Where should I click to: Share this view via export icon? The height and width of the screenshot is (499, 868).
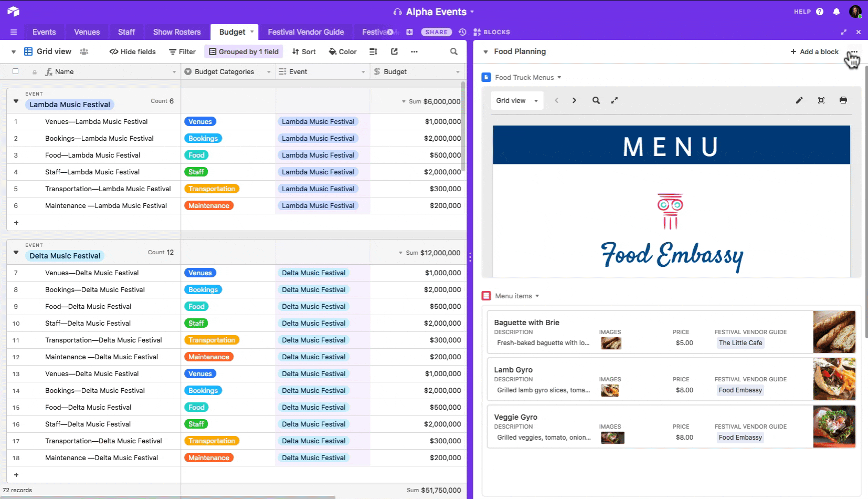coord(394,51)
